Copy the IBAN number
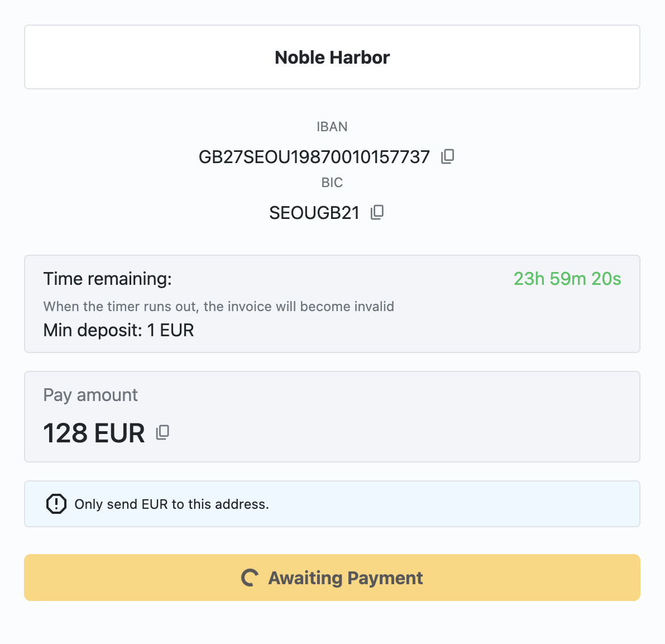The height and width of the screenshot is (644, 665). tap(448, 156)
